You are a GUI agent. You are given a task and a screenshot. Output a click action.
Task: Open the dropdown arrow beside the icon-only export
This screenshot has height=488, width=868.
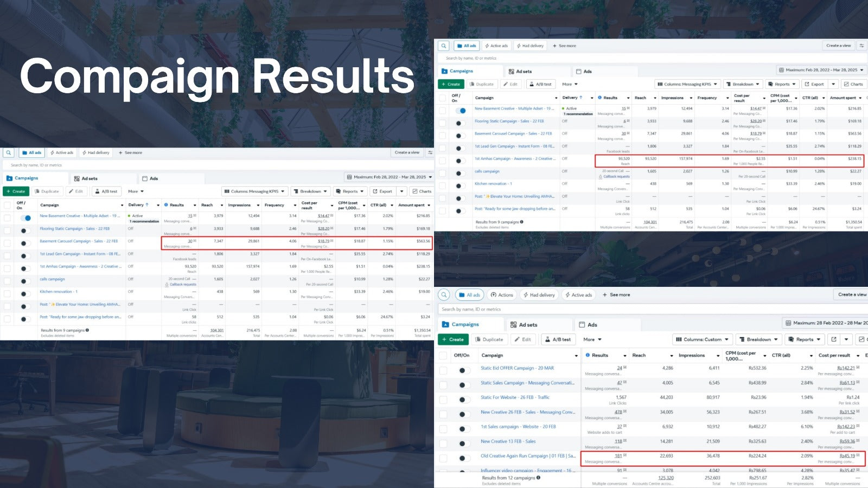tap(846, 339)
